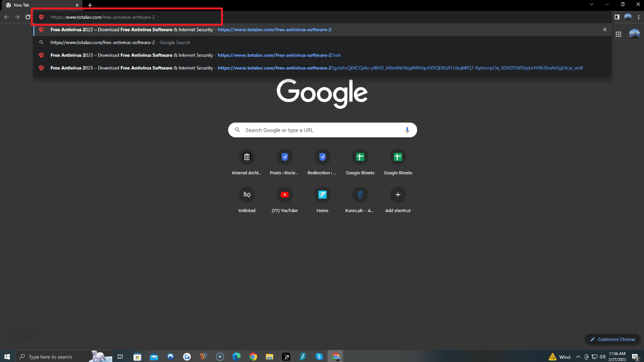The height and width of the screenshot is (362, 644).
Task: Select suggestion ending in ?exit
Action: pyautogui.click(x=322, y=55)
